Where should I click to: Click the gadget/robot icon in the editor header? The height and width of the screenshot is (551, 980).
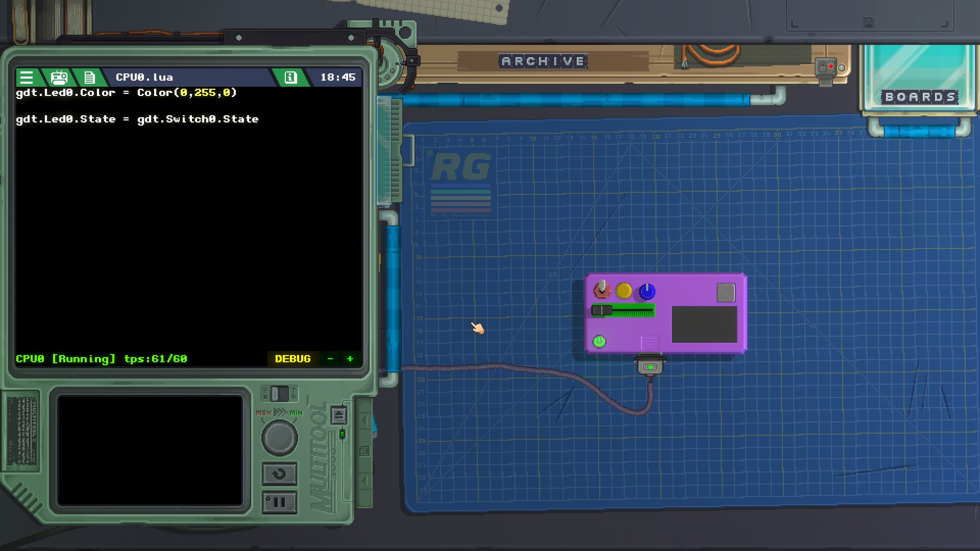click(x=59, y=78)
